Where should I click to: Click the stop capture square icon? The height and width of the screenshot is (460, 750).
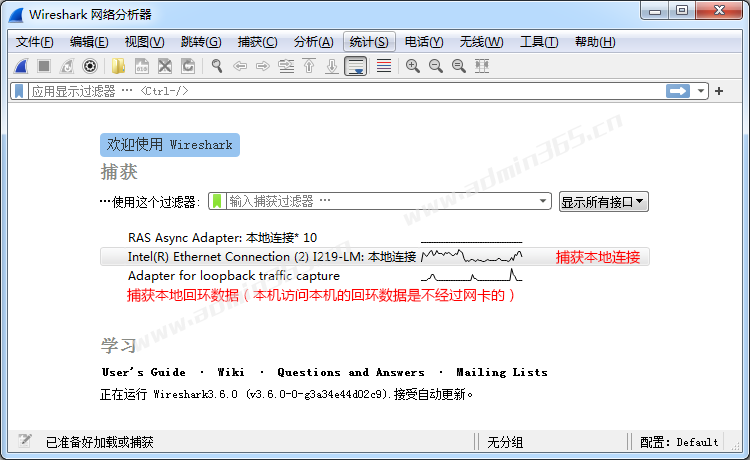(44, 66)
